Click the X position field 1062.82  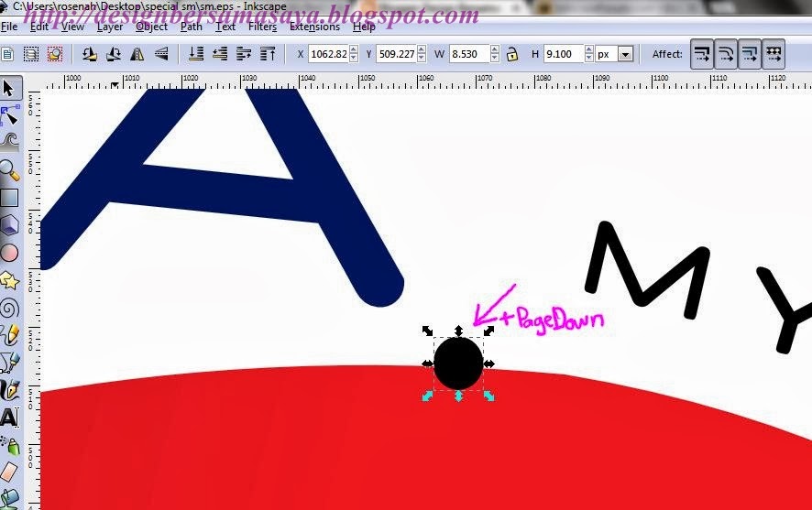[x=329, y=54]
